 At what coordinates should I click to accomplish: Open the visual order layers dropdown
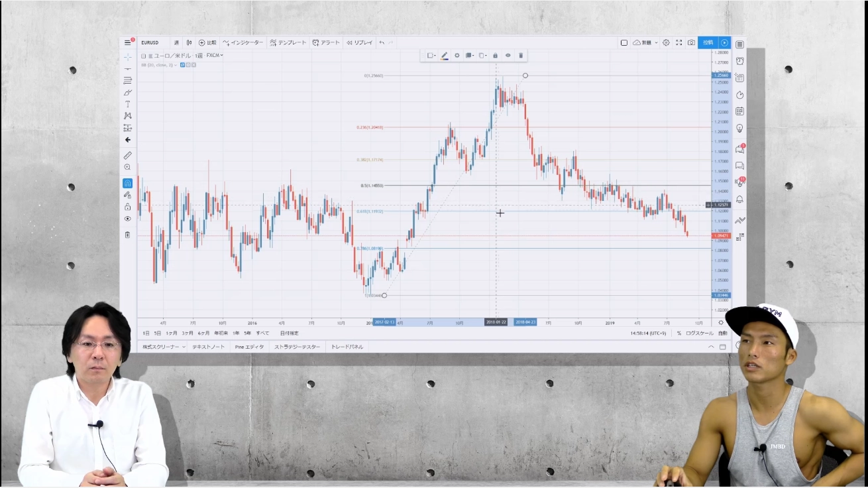469,56
